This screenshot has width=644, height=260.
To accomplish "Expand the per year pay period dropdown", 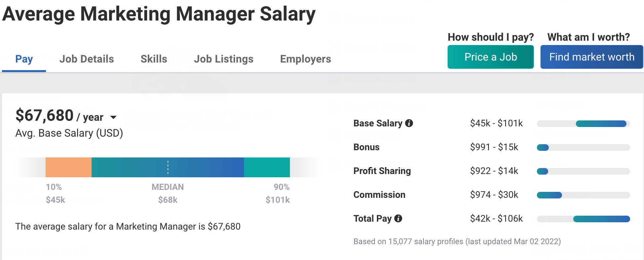I will pos(113,117).
